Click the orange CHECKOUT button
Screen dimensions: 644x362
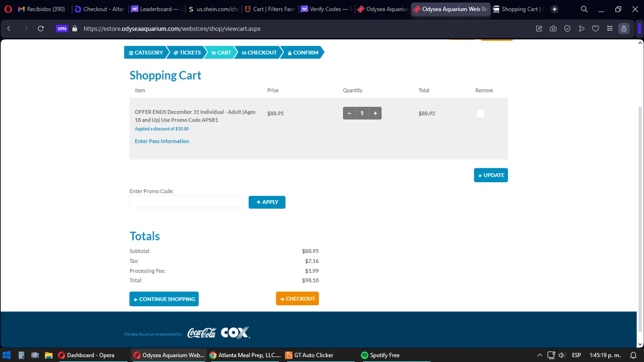pyautogui.click(x=297, y=298)
